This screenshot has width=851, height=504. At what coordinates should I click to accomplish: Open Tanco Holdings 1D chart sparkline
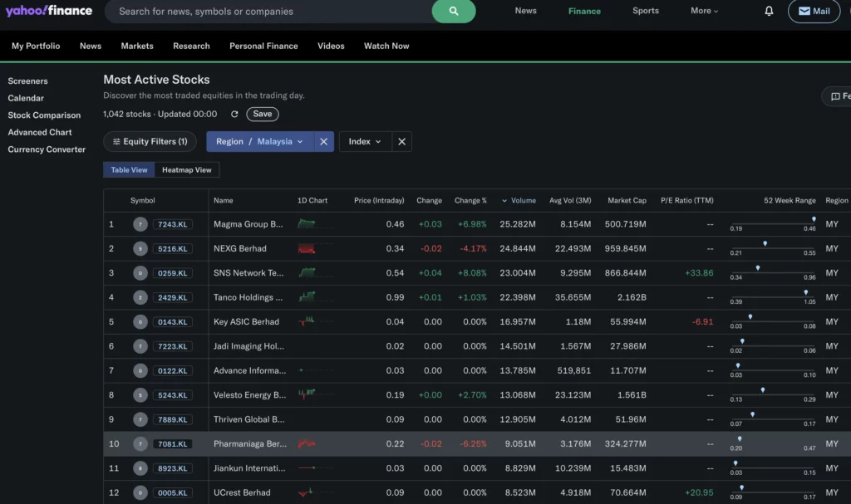pos(315,296)
